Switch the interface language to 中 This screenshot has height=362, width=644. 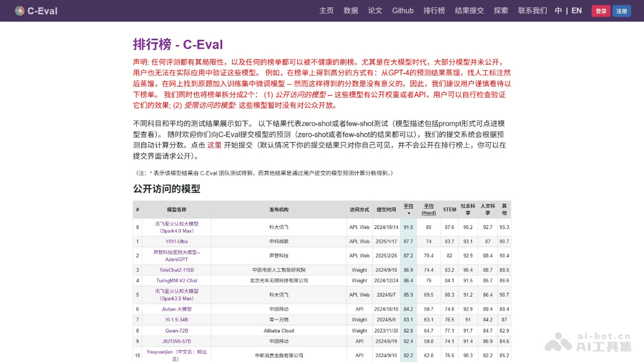coord(559,10)
